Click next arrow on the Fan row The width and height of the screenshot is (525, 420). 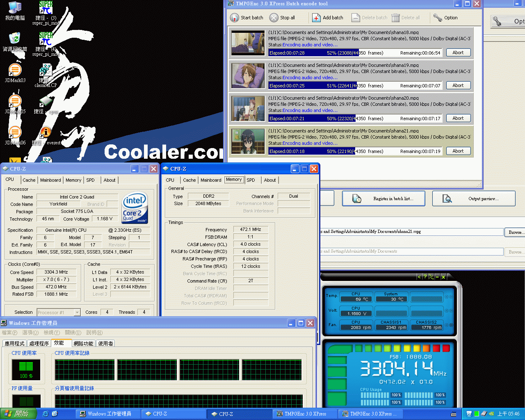(x=452, y=325)
